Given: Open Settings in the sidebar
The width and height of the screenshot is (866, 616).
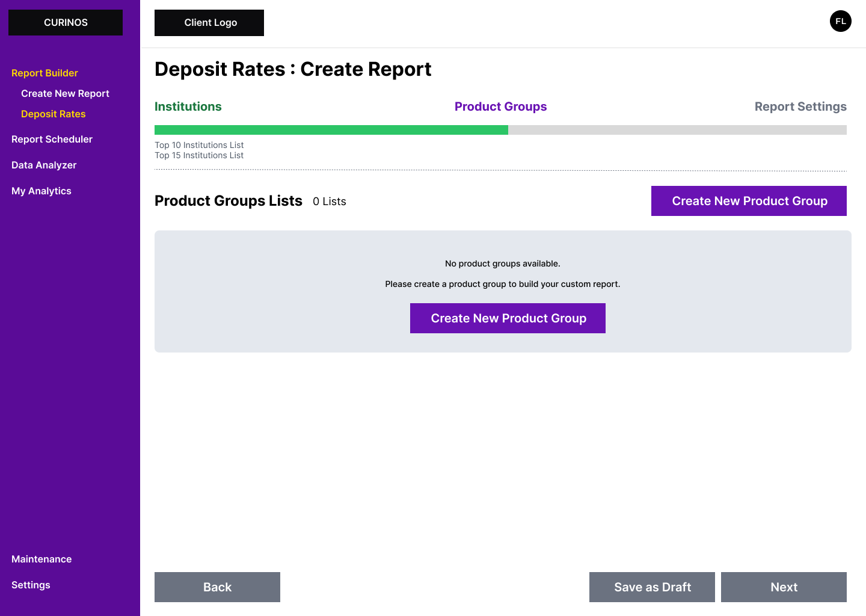Looking at the screenshot, I should [x=31, y=585].
